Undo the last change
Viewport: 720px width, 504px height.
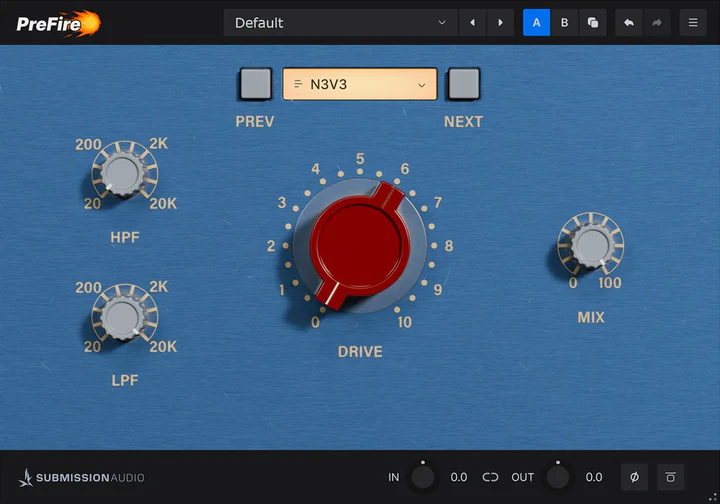[x=629, y=22]
